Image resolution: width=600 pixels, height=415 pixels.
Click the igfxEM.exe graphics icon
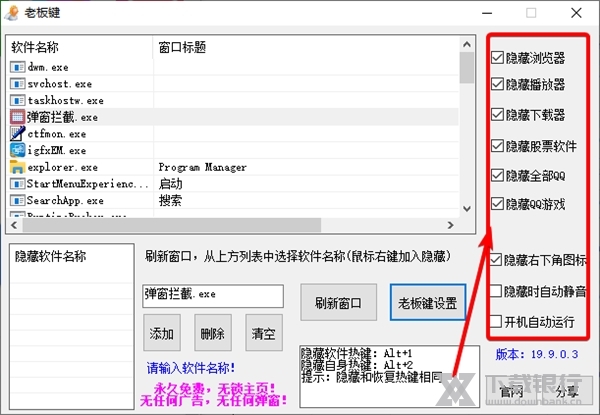pyautogui.click(x=17, y=150)
